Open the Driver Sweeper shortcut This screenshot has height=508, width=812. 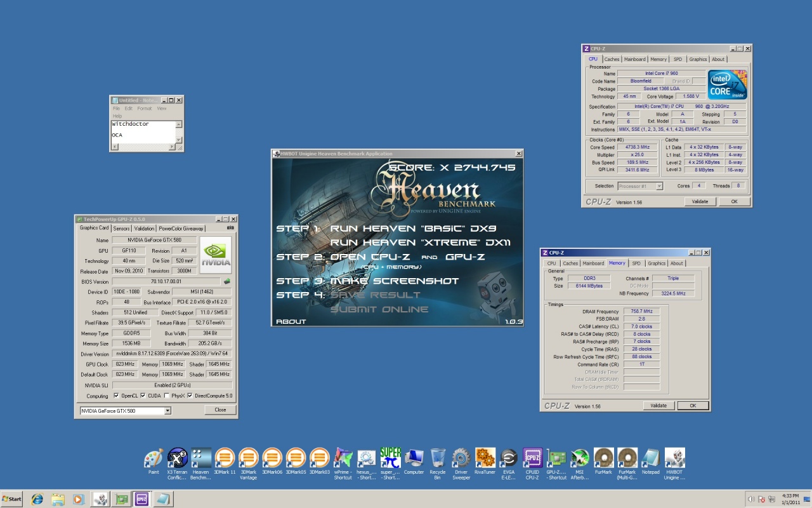pyautogui.click(x=461, y=458)
